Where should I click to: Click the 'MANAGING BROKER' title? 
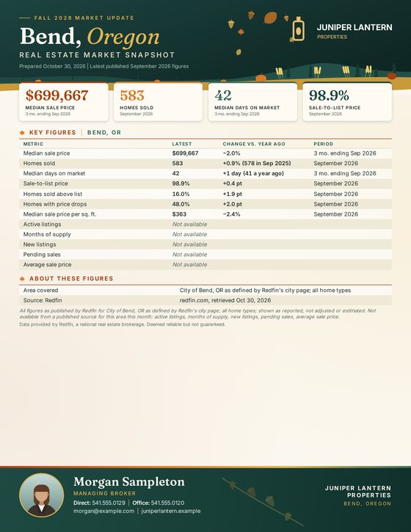coord(104,493)
